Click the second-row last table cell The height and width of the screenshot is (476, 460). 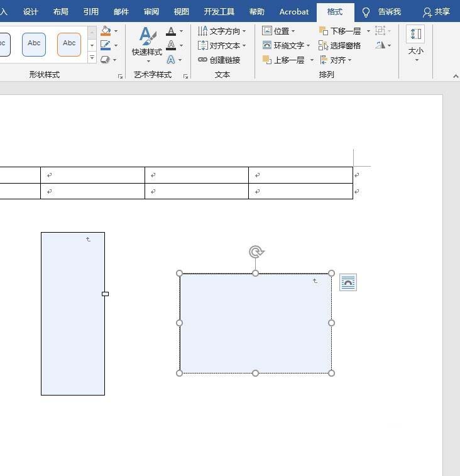(x=300, y=191)
